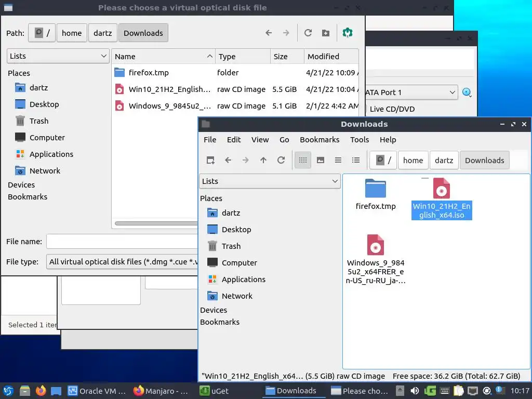Image resolution: width=532 pixels, height=399 pixels.
Task: Go forward in the file chooser dialog
Action: pyautogui.click(x=286, y=33)
